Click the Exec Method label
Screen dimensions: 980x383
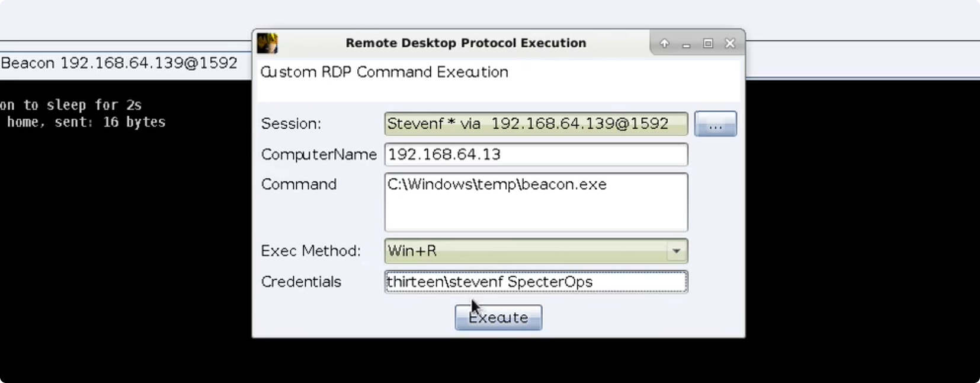(310, 251)
